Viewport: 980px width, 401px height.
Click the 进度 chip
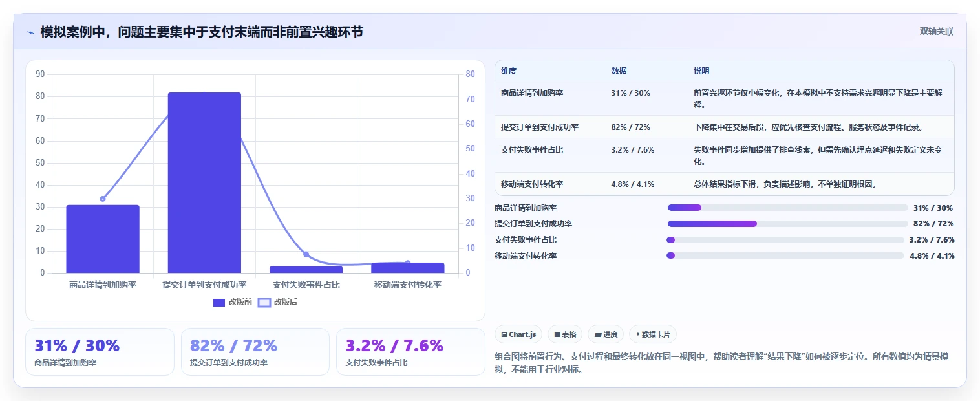tap(606, 334)
